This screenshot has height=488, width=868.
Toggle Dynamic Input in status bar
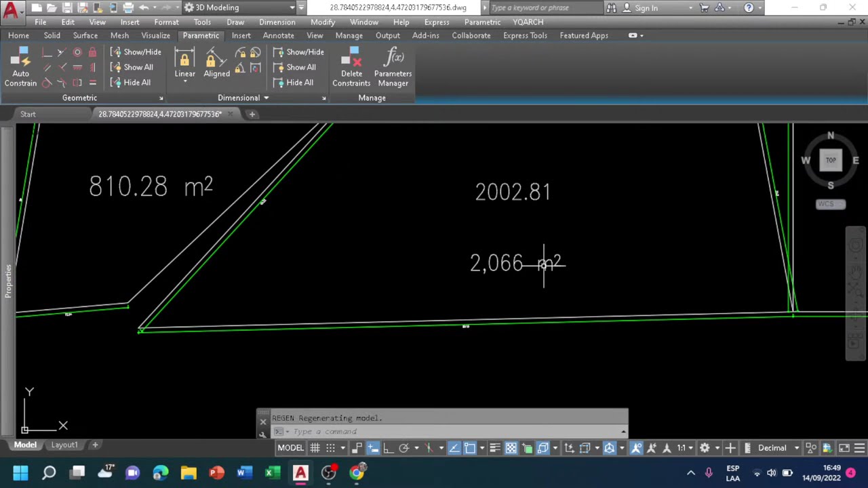pyautogui.click(x=373, y=448)
